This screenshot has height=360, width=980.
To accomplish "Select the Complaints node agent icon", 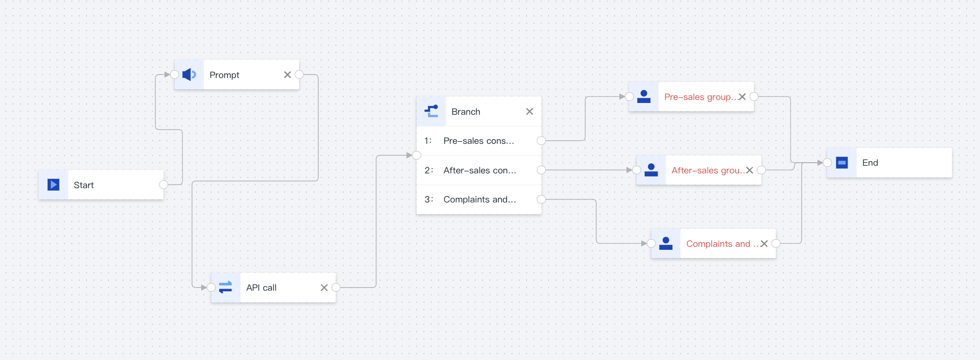I will (665, 243).
